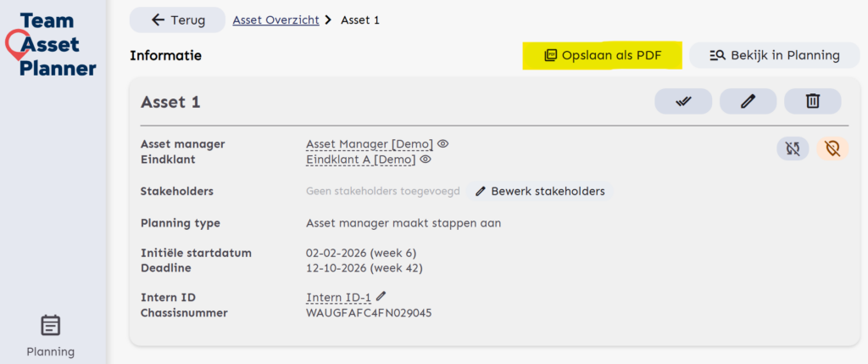Toggle the eye icon next to Eindklant A [Demo]

pos(426,159)
